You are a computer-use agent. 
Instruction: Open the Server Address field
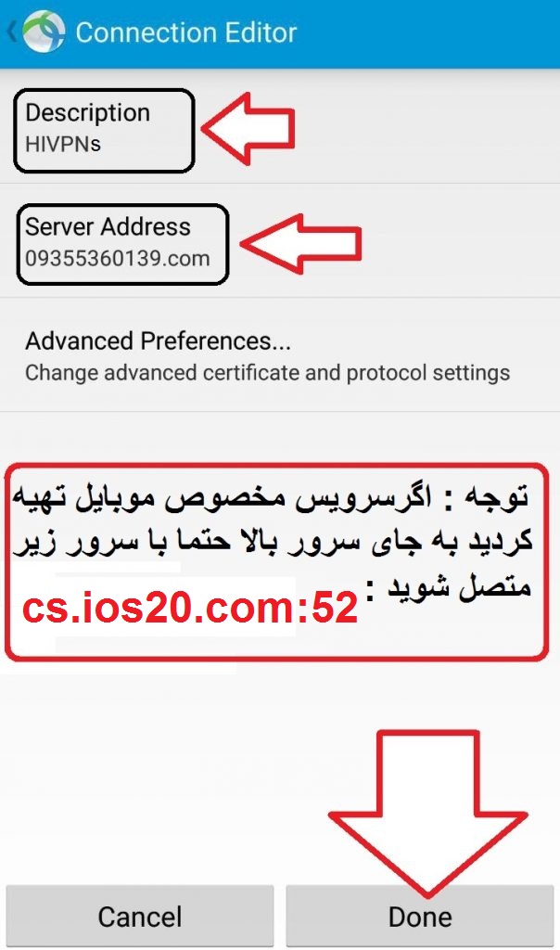pyautogui.click(x=280, y=242)
